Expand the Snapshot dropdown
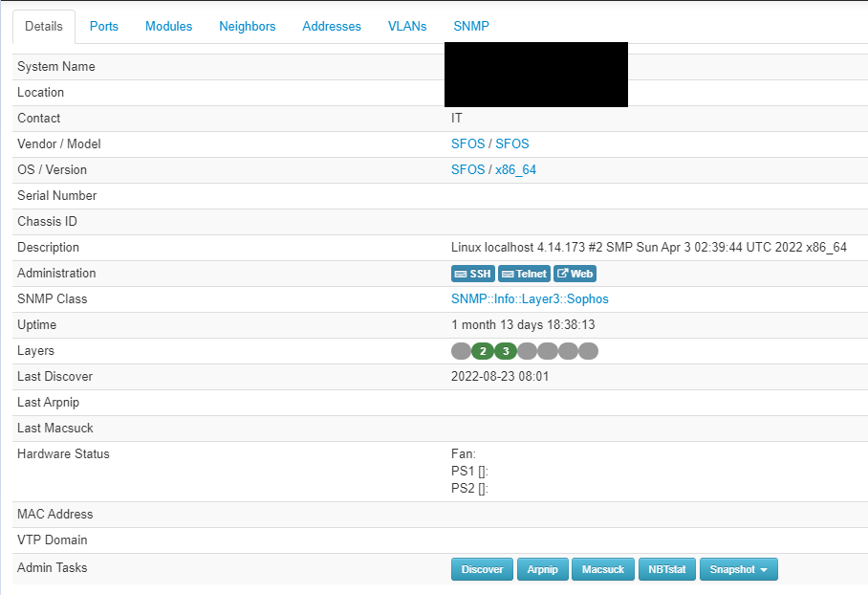 click(738, 568)
